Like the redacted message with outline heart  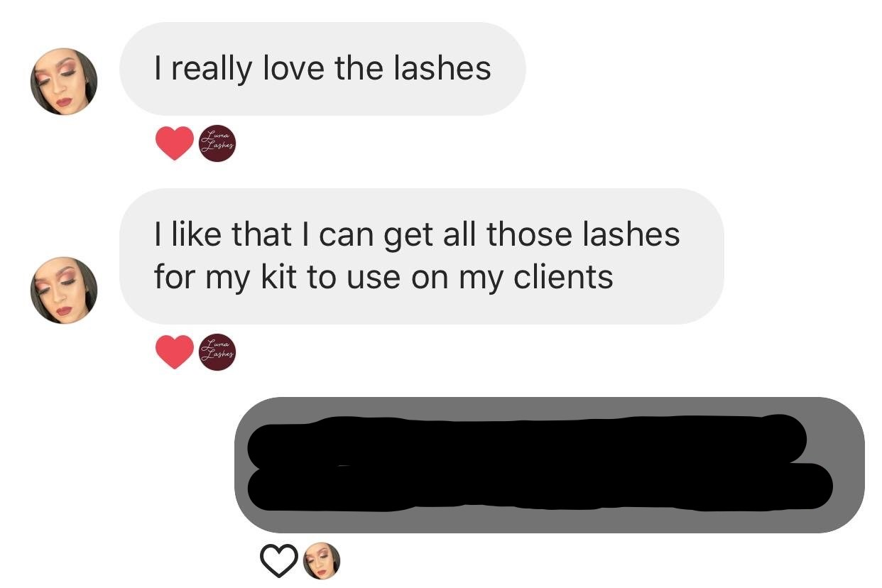point(279,561)
